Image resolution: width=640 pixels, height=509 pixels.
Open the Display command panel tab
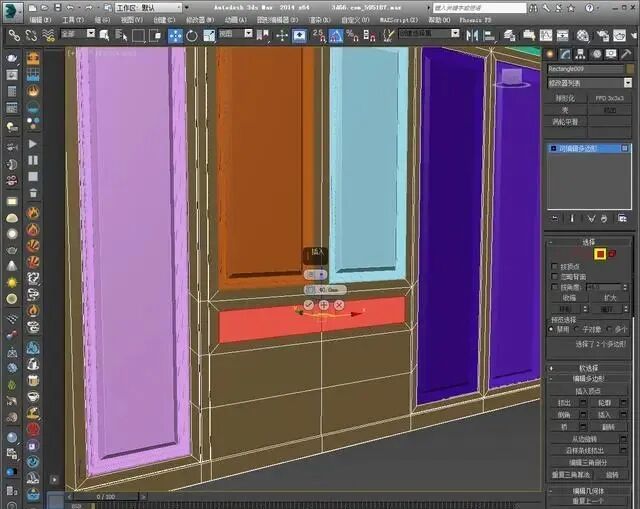coord(611,54)
